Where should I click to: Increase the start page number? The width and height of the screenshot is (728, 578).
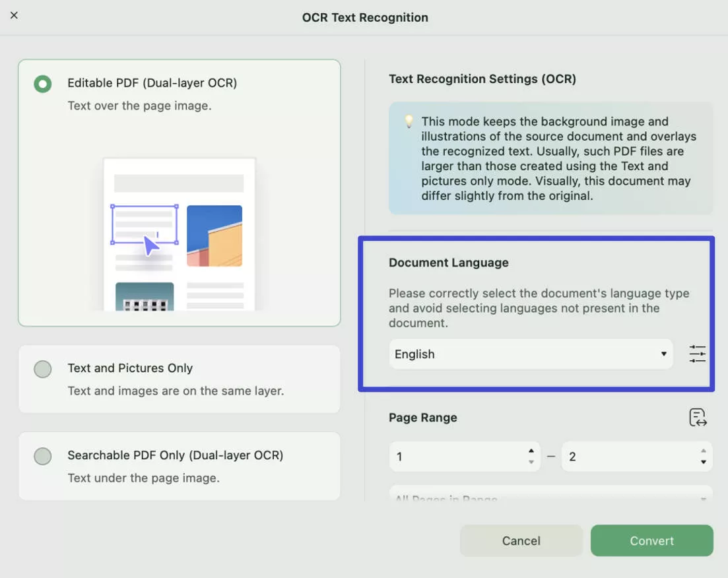(x=531, y=451)
